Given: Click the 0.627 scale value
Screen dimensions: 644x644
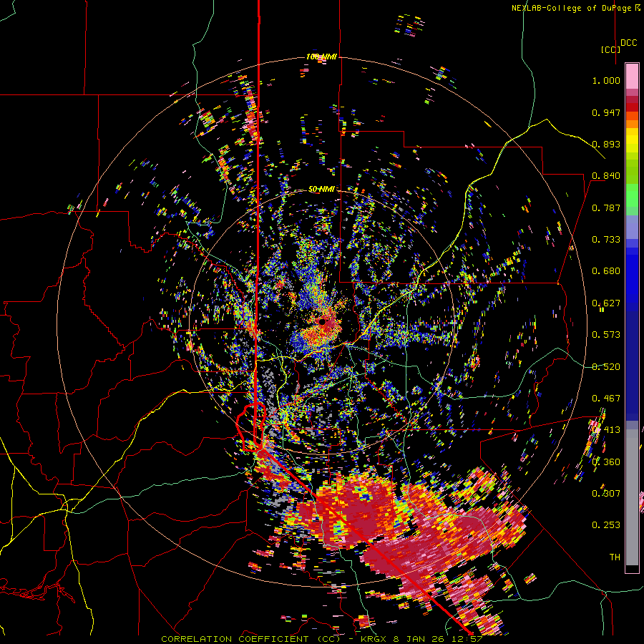Looking at the screenshot, I should (x=606, y=303).
